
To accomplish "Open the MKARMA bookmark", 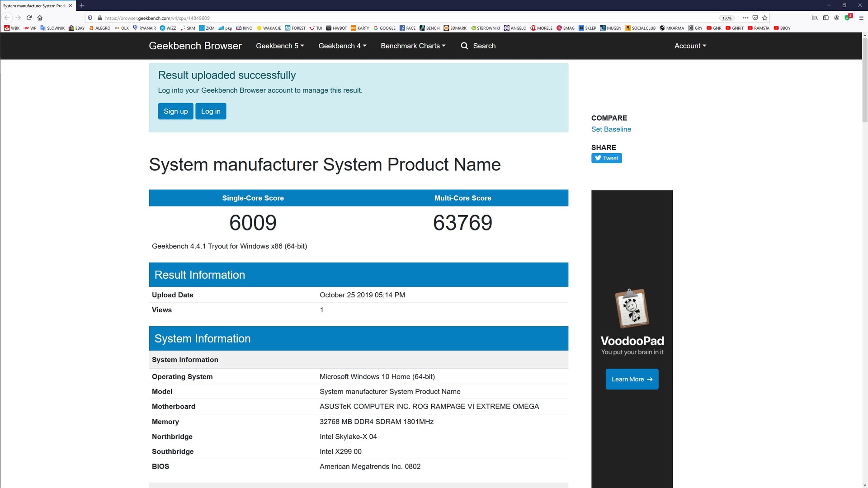I will [672, 28].
